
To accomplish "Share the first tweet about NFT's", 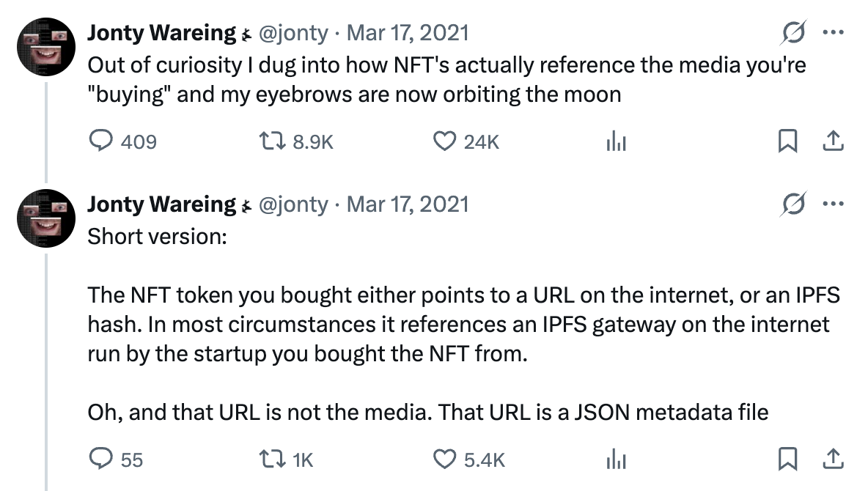I will click(x=833, y=141).
